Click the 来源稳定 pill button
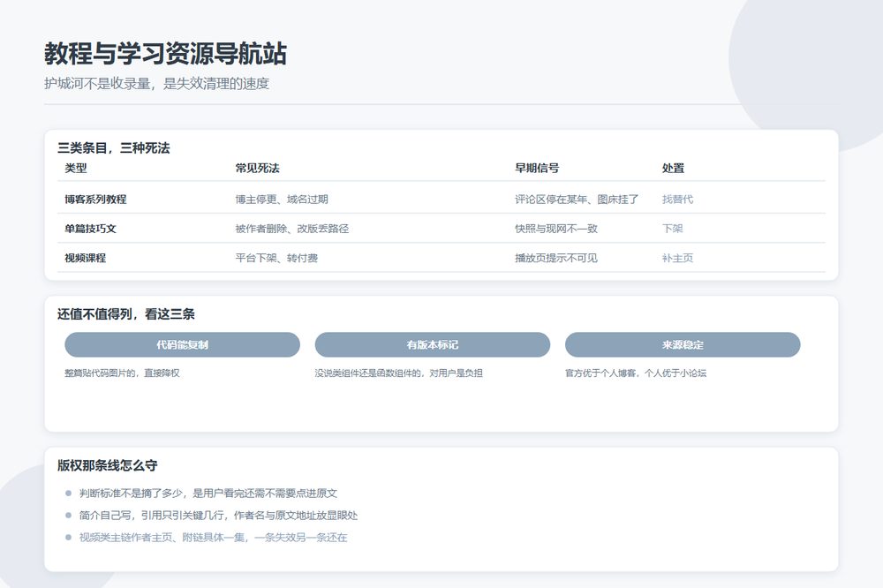 683,344
